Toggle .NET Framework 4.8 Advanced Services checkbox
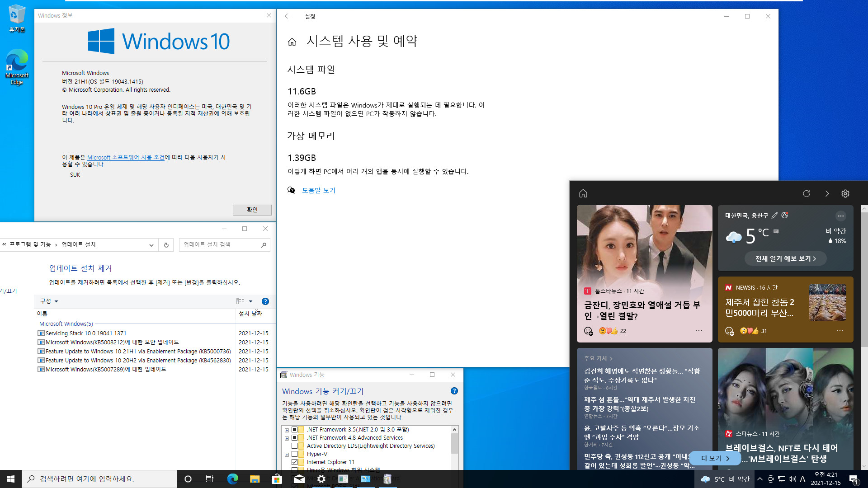 click(x=294, y=438)
